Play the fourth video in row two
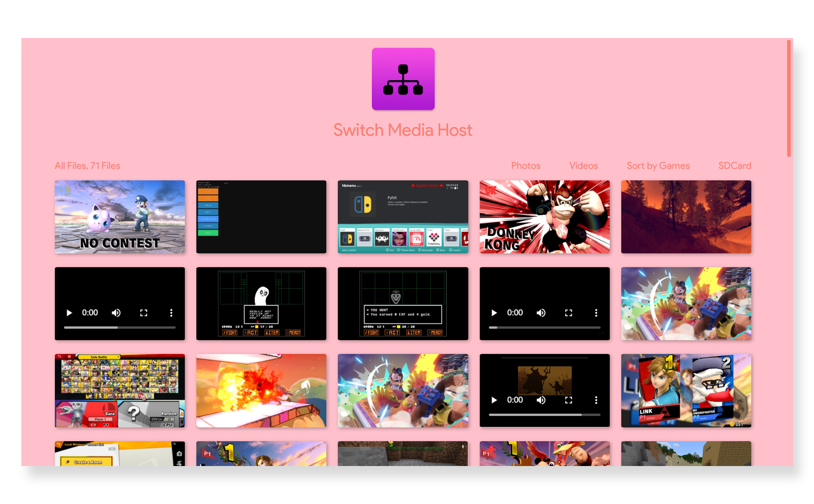 click(x=494, y=313)
